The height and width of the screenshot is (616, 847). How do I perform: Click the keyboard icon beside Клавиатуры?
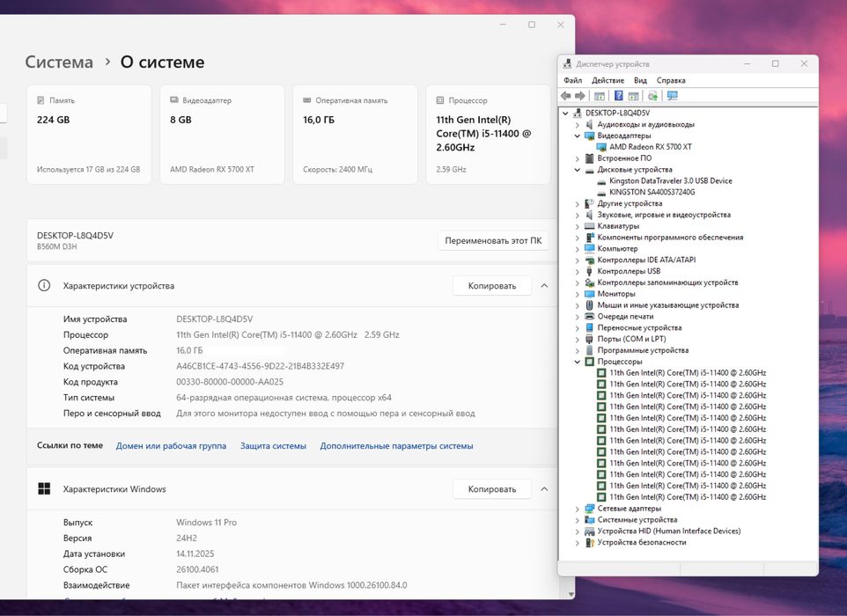[x=589, y=226]
